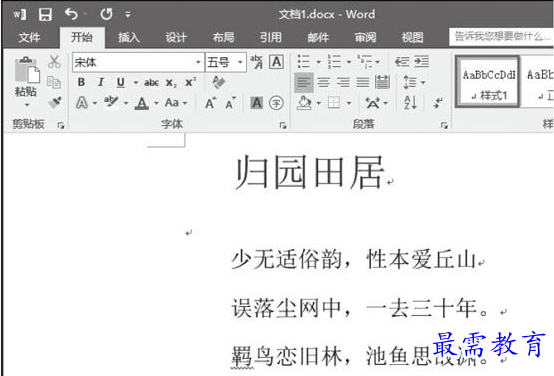Viewport: 554px width, 376px height.
Task: Switch to the 引用 ribbon tab
Action: click(x=271, y=37)
